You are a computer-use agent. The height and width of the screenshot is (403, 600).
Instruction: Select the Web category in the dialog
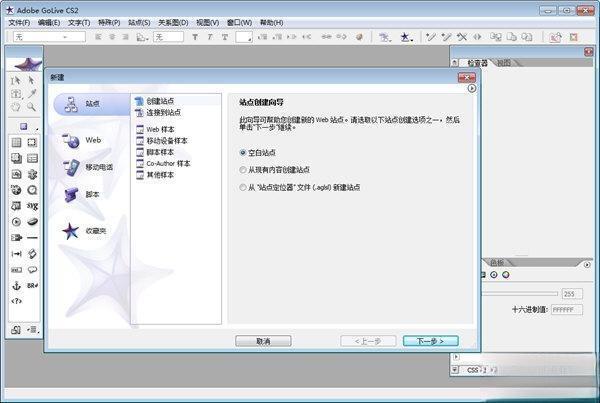pyautogui.click(x=82, y=140)
